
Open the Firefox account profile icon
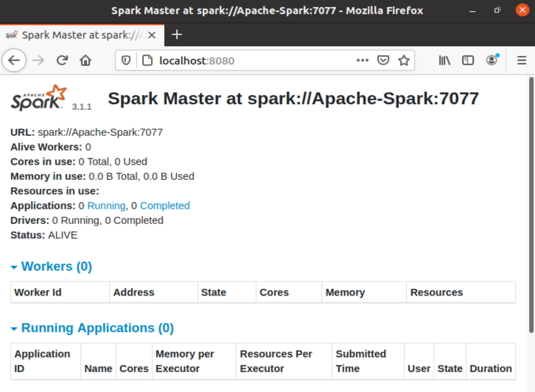pos(492,60)
